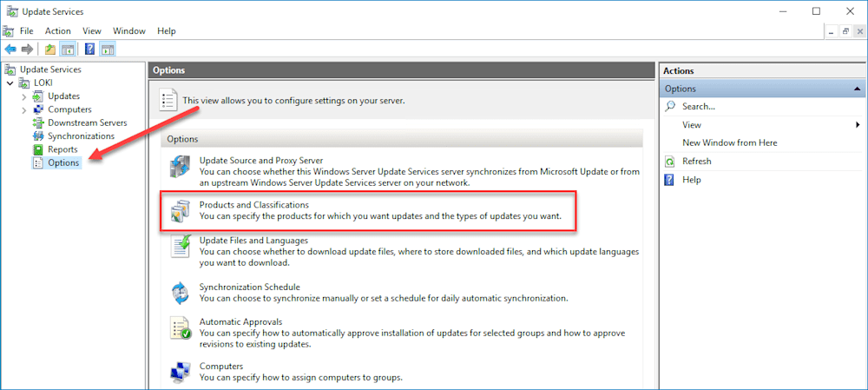Click the Computers option icon in list
Image resolution: width=868 pixels, height=390 pixels.
coord(181,373)
